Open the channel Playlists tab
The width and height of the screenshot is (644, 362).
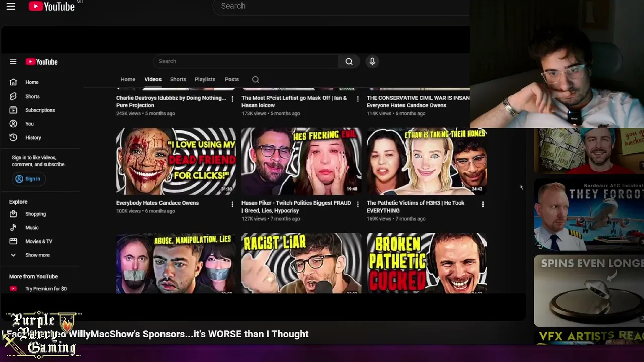pyautogui.click(x=205, y=79)
